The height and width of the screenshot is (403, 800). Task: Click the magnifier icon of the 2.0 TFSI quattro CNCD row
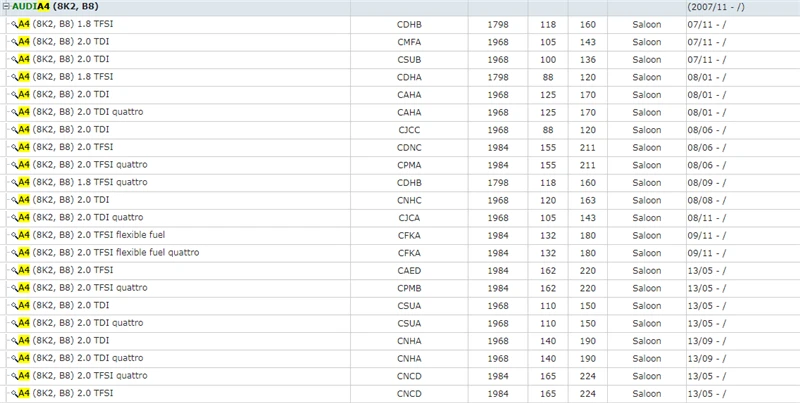[14, 376]
